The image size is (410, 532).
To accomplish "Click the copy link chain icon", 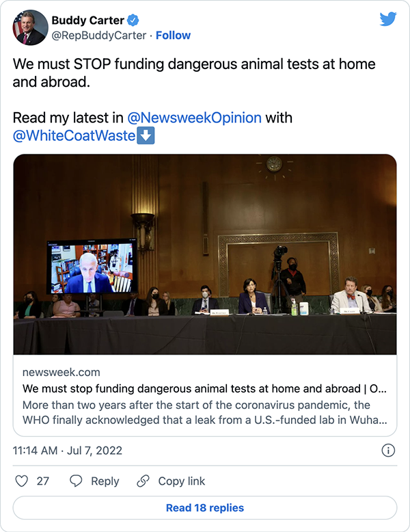I will tap(143, 481).
